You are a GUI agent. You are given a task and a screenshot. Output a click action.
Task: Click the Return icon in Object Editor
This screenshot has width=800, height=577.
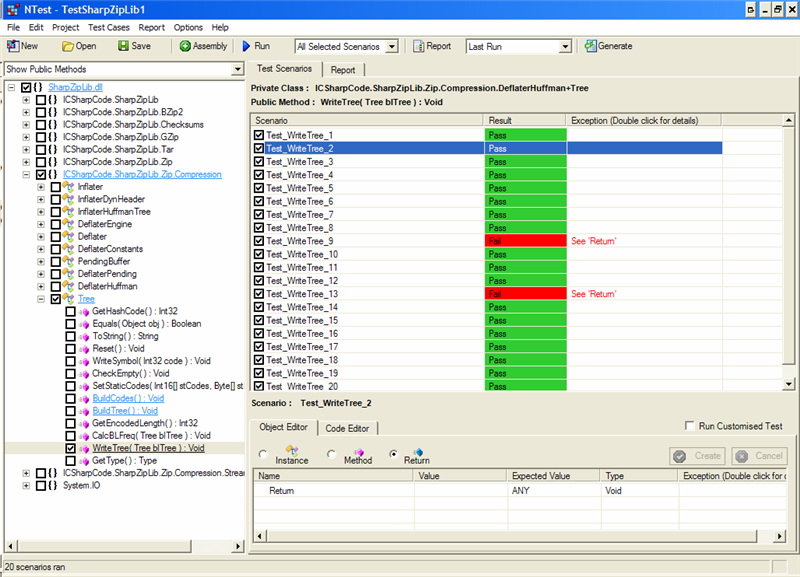[417, 451]
